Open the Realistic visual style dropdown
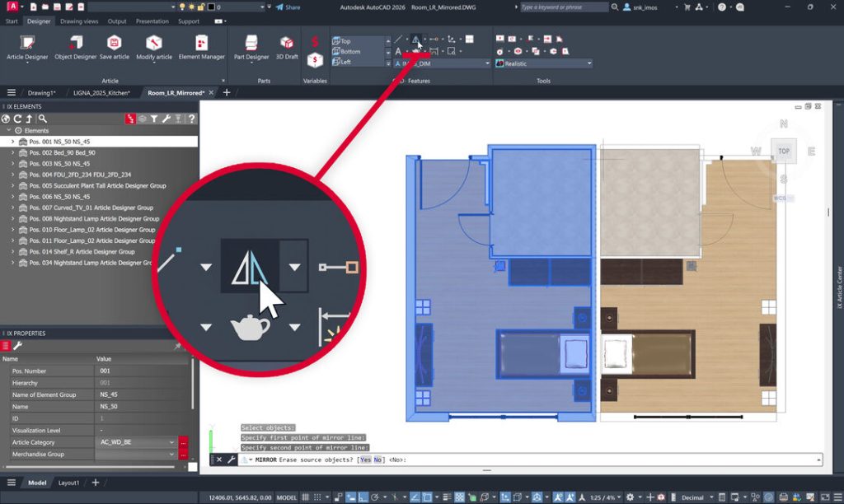844x504 pixels. coord(544,63)
